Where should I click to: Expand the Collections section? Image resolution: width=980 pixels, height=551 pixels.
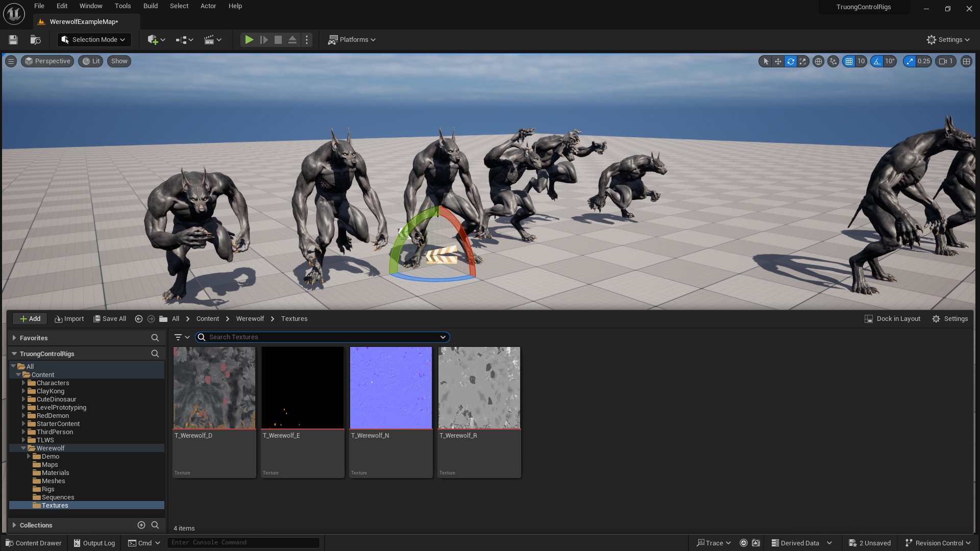pyautogui.click(x=14, y=525)
